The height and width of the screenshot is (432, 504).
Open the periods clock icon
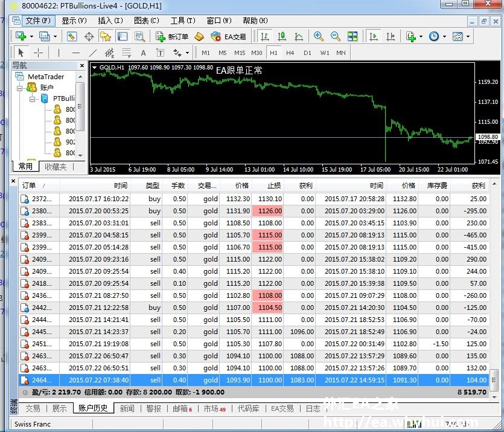pos(434,36)
